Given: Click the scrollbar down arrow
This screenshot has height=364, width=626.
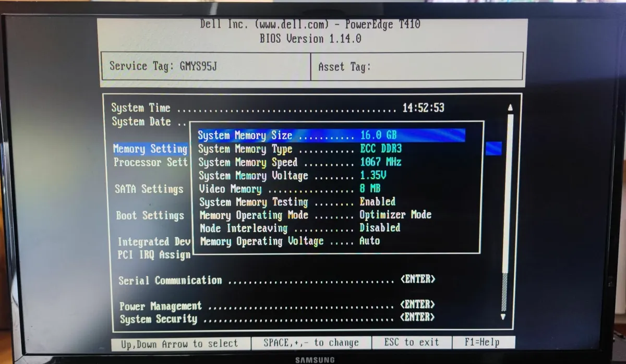Looking at the screenshot, I should tap(503, 317).
